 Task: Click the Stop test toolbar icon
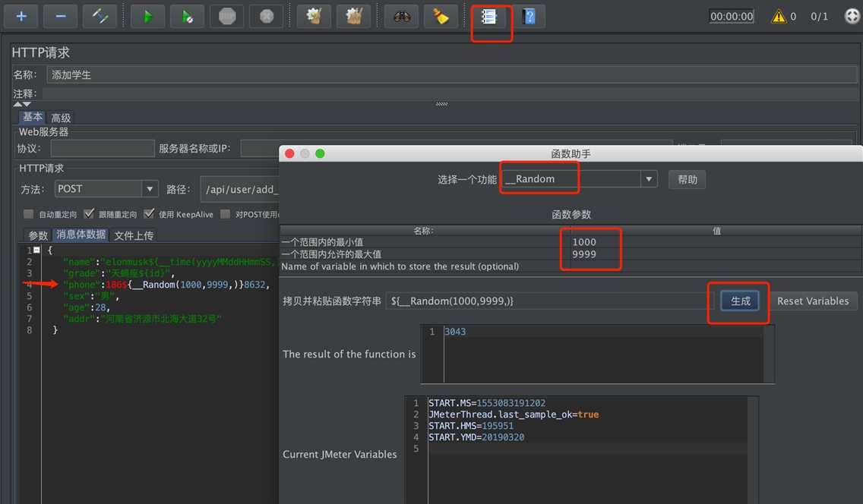pyautogui.click(x=226, y=17)
